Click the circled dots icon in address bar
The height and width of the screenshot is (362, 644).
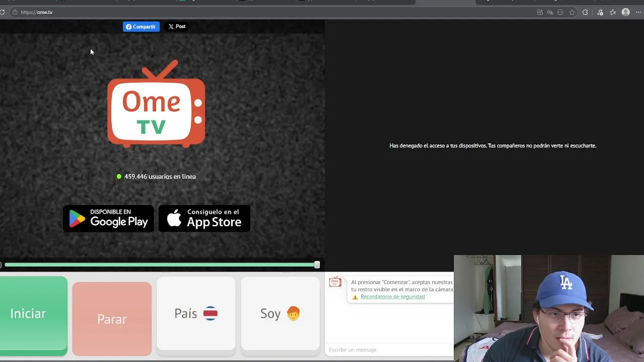pyautogui.click(x=560, y=12)
